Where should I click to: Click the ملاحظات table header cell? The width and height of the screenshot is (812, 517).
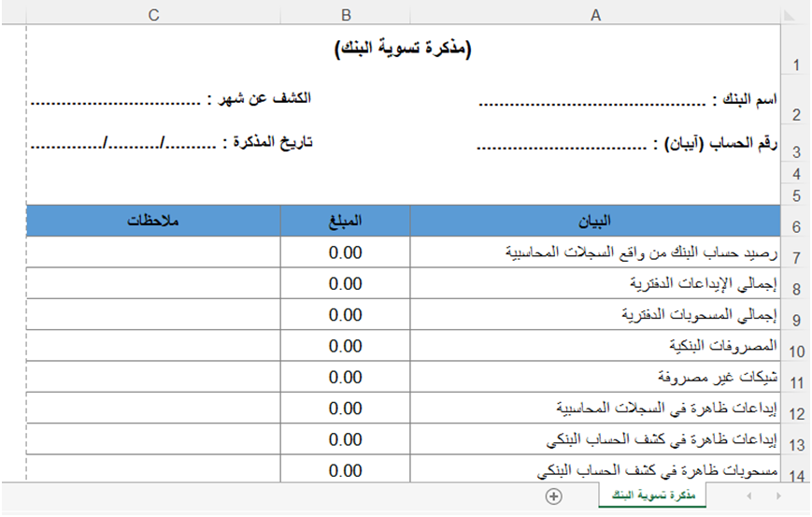(153, 222)
